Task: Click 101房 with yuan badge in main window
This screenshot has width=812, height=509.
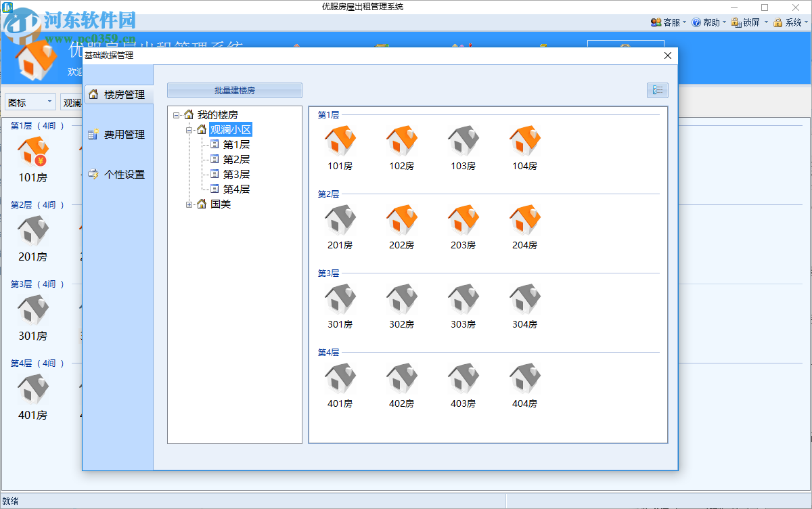Action: click(33, 152)
